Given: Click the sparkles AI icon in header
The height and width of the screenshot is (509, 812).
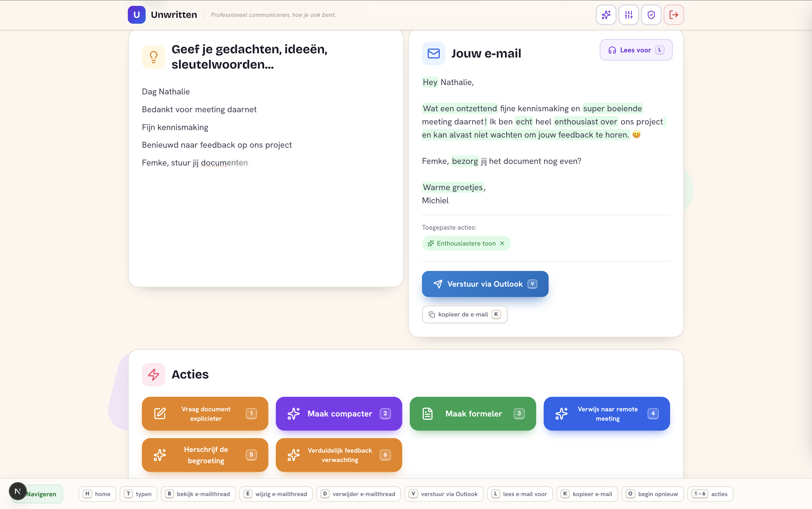Looking at the screenshot, I should [606, 15].
